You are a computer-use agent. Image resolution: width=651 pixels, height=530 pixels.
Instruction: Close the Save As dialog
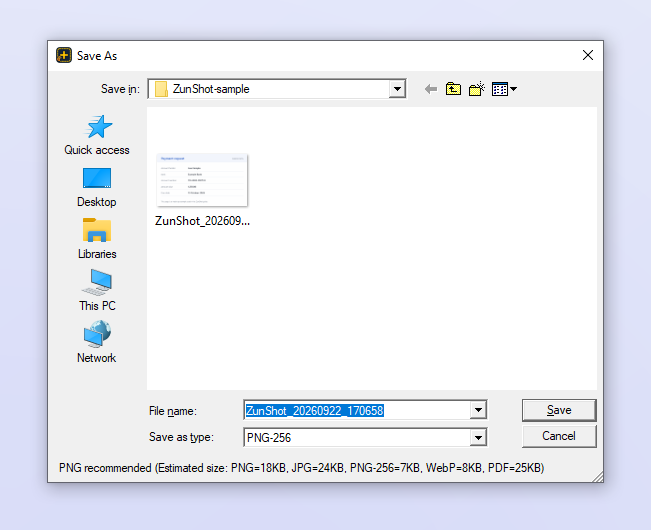587,55
